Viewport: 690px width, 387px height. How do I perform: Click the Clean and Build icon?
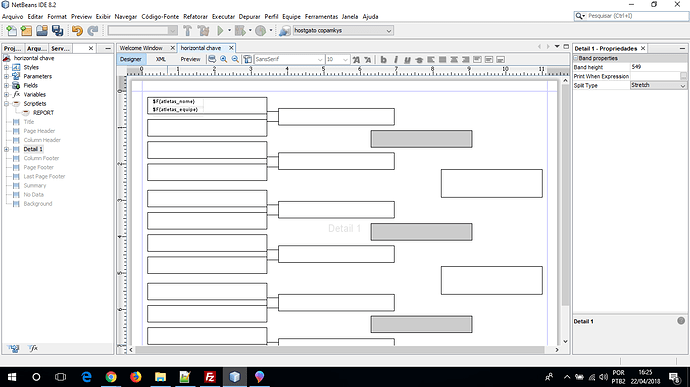(x=203, y=30)
